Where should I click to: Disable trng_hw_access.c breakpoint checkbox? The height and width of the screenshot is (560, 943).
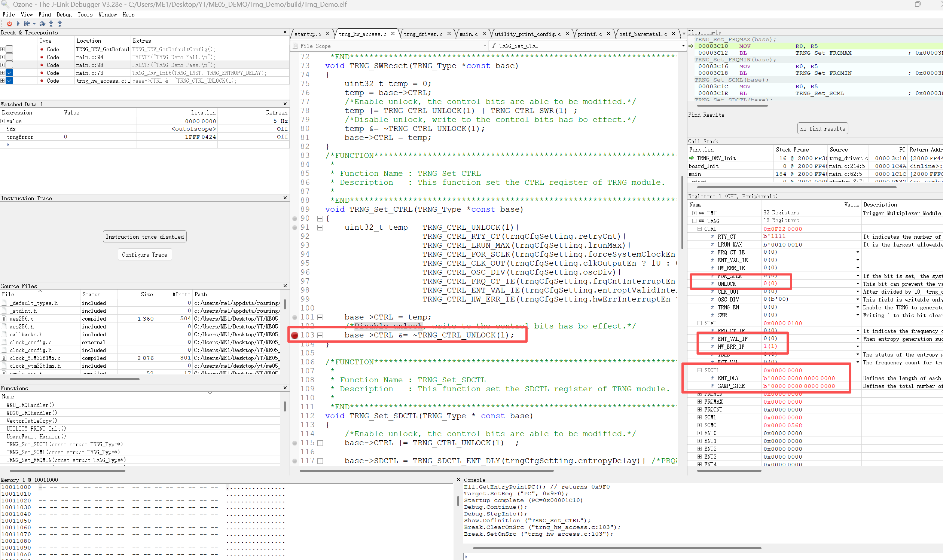click(x=9, y=81)
